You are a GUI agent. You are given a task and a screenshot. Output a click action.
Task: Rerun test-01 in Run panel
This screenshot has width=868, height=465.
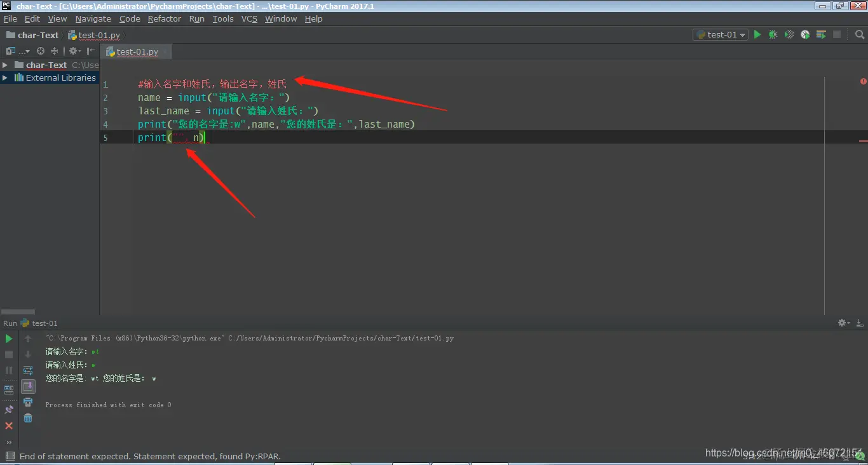9,339
